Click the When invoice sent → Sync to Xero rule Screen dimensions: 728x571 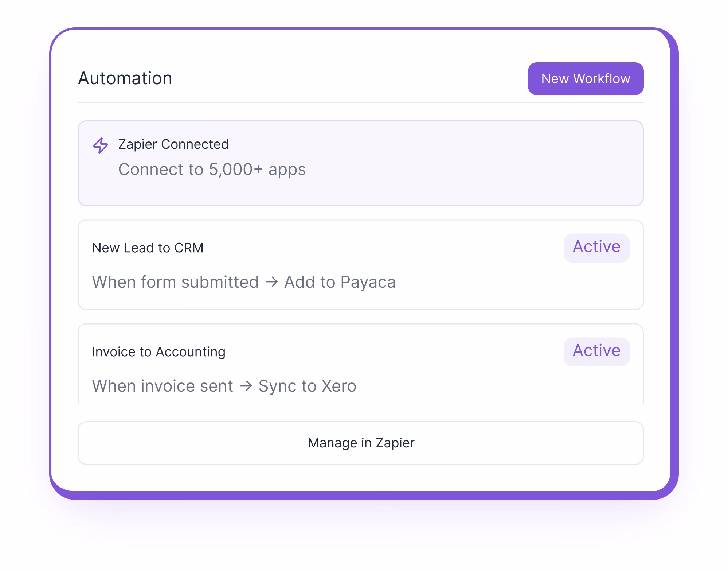pos(224,386)
